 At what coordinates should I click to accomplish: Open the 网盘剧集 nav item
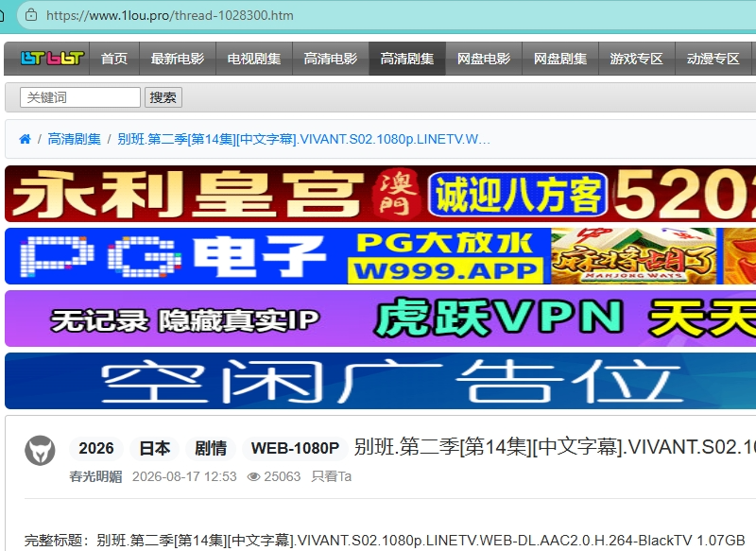[x=560, y=59]
